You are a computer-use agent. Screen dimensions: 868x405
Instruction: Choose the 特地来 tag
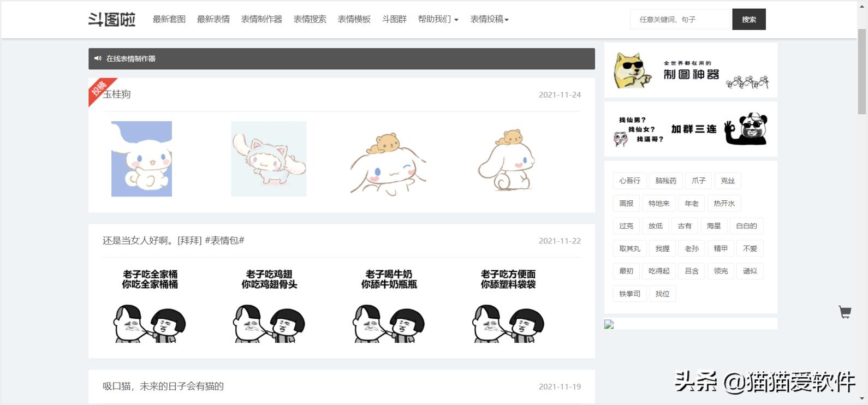point(659,203)
